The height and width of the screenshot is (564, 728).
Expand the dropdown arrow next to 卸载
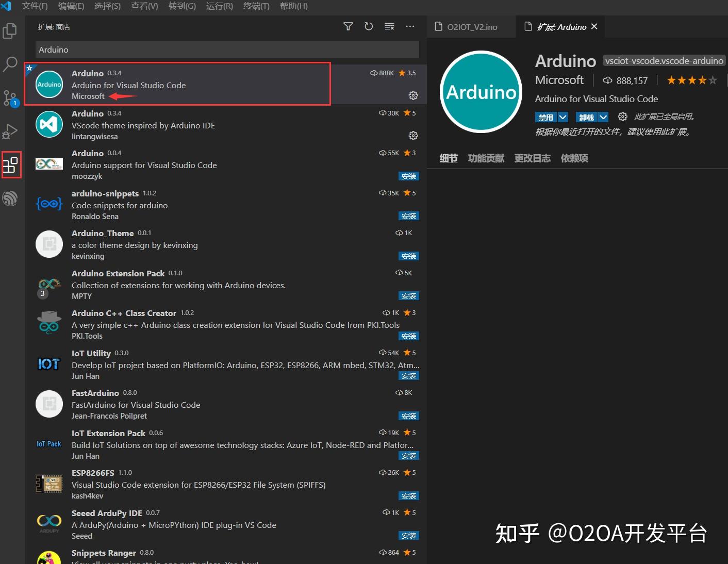pyautogui.click(x=603, y=117)
